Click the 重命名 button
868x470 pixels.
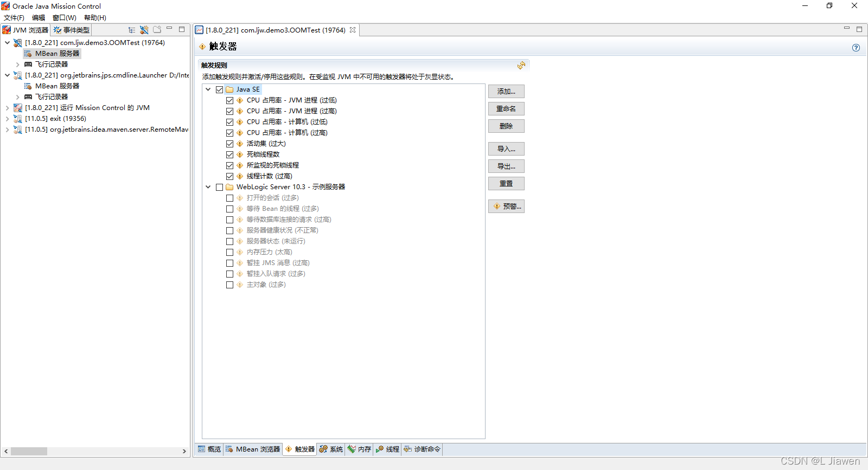[x=506, y=109]
